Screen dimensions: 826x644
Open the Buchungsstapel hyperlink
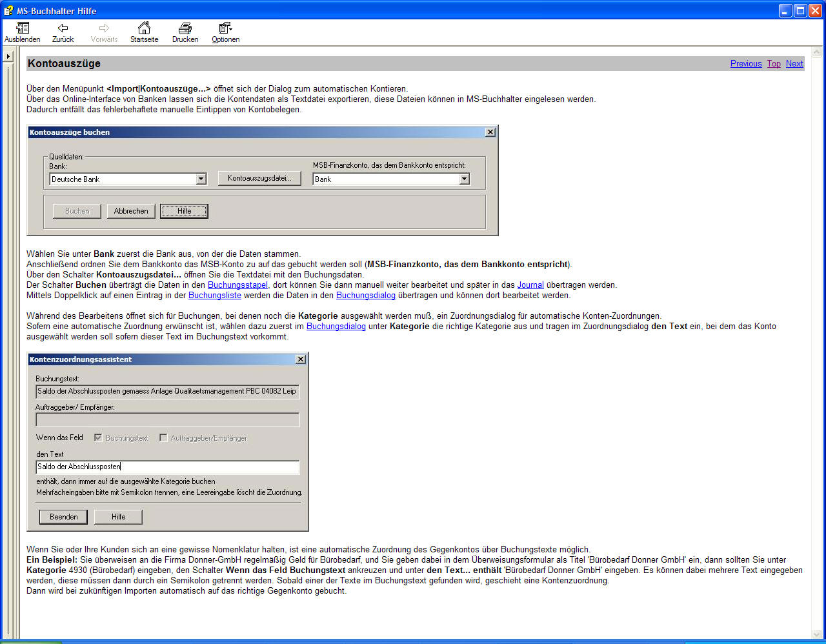coord(237,285)
